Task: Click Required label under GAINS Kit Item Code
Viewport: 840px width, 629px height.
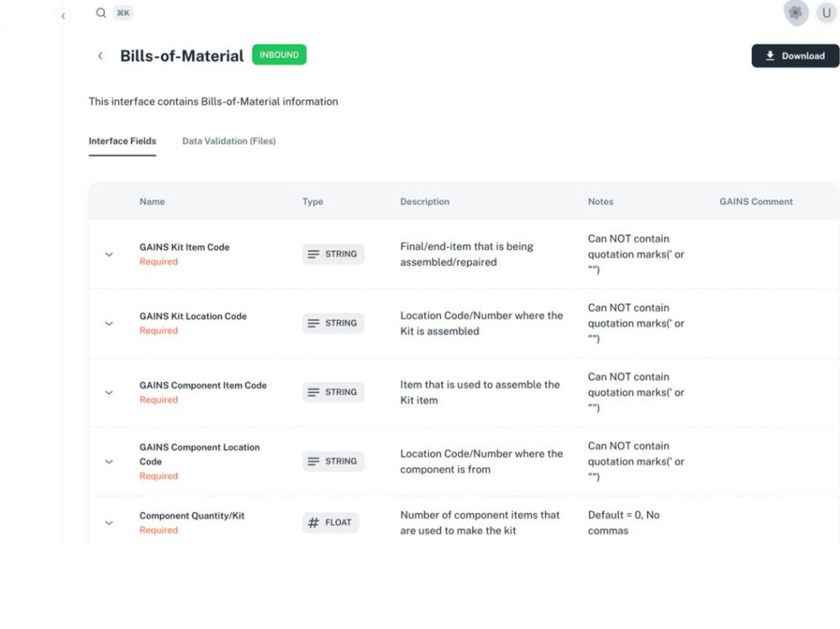Action: pos(159,261)
